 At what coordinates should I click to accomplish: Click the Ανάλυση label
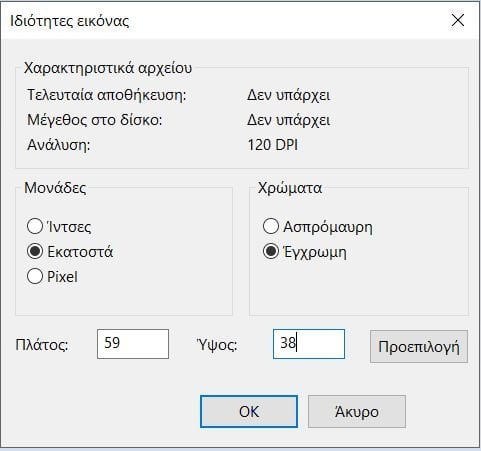(x=59, y=145)
